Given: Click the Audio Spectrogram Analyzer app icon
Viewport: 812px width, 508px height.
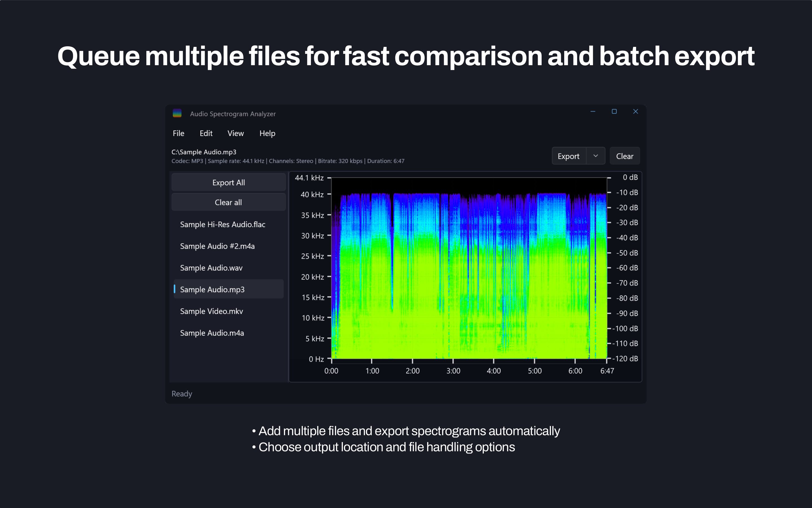Looking at the screenshot, I should (x=177, y=113).
